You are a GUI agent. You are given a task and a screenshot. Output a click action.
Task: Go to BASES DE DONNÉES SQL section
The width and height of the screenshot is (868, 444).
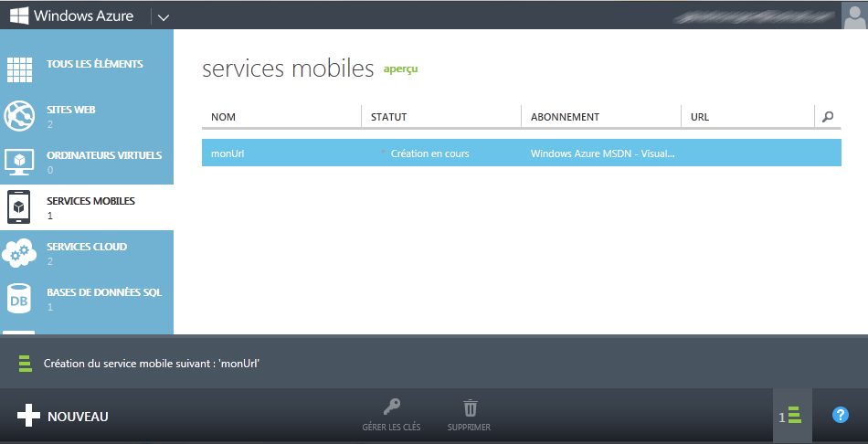click(104, 292)
